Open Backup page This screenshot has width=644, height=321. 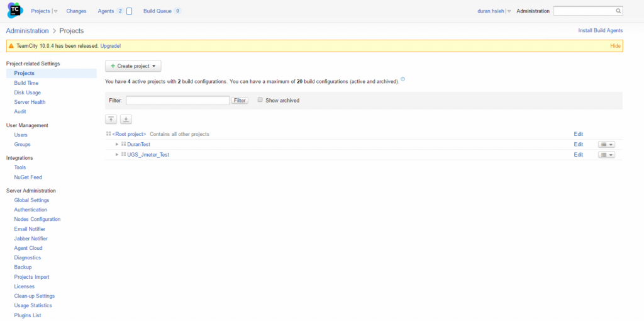click(23, 267)
